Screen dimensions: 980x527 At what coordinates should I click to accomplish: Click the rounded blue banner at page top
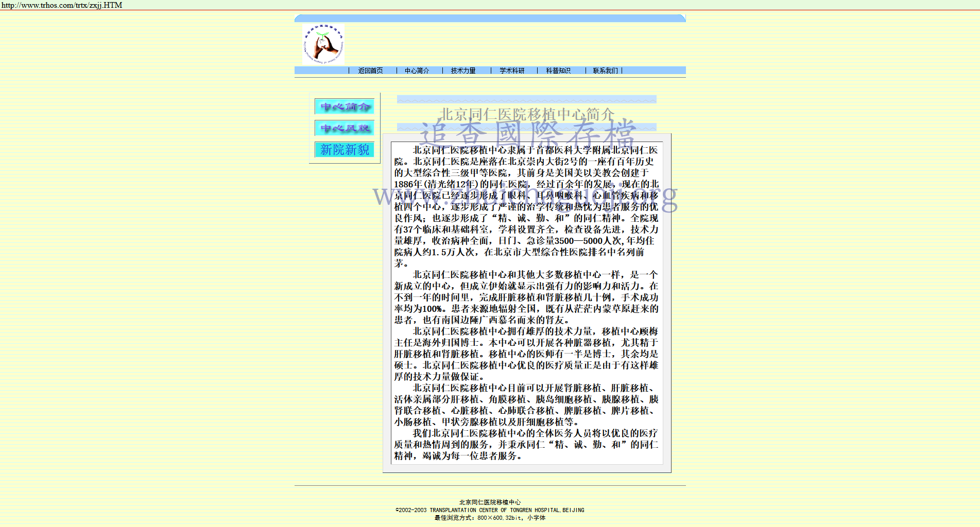point(490,18)
